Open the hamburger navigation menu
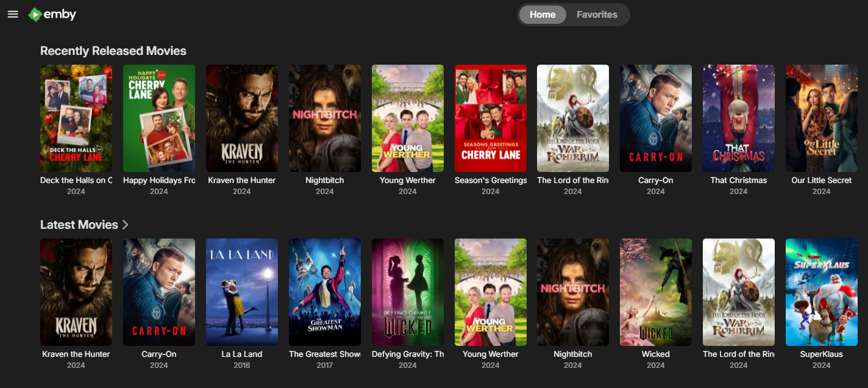Viewport: 868px width, 388px height. coord(13,15)
